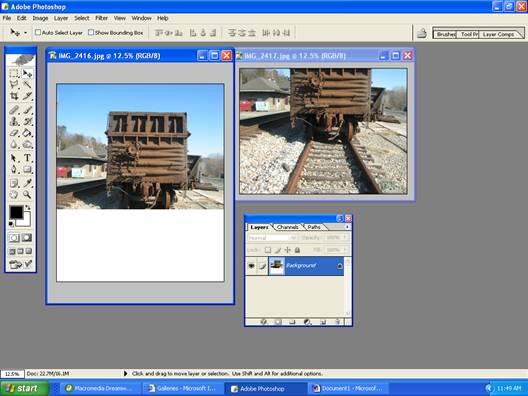Select the Crop tool
Image resolution: width=528 pixels, height=396 pixels.
coord(14,97)
